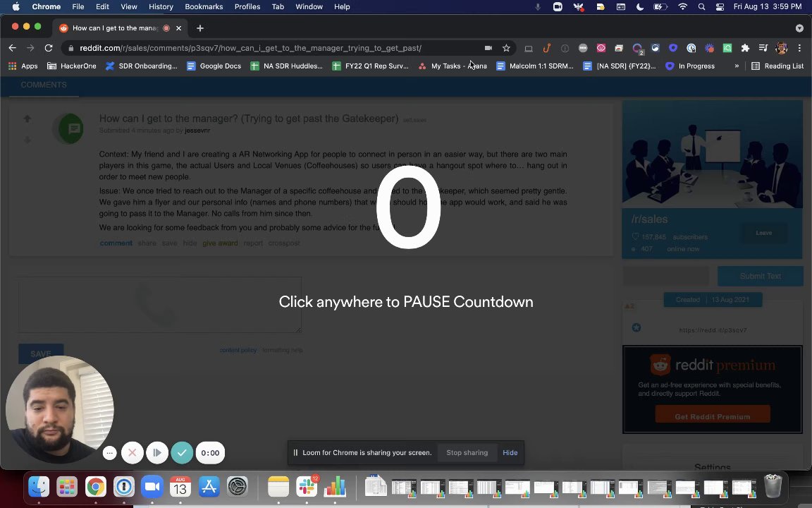
Task: Open Finder from the Dock
Action: click(39, 487)
